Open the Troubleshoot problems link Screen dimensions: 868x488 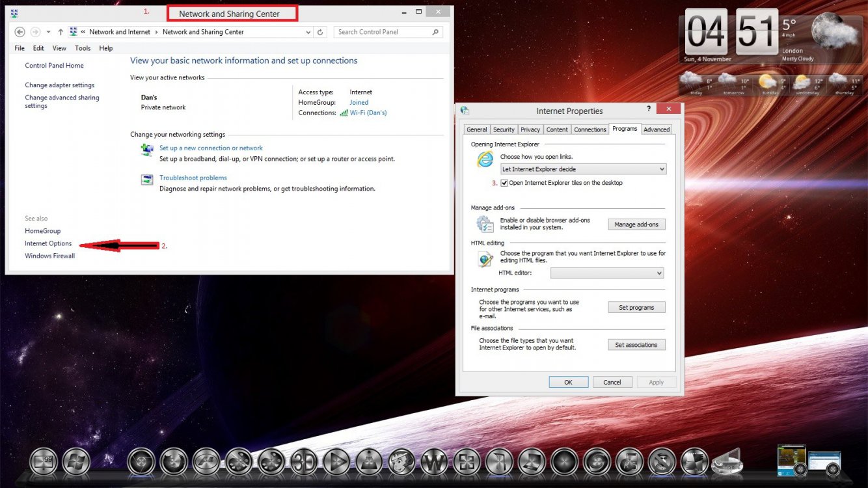[193, 178]
